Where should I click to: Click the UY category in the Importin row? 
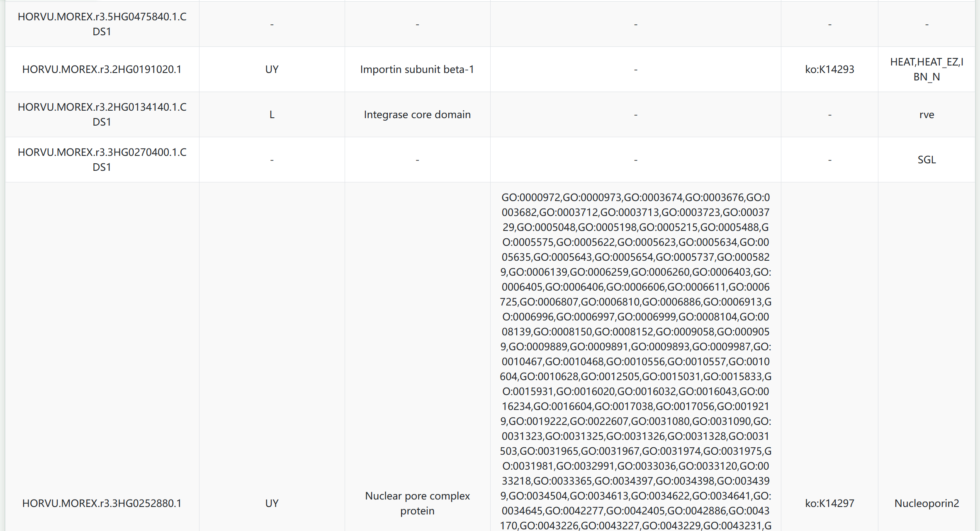coord(272,69)
